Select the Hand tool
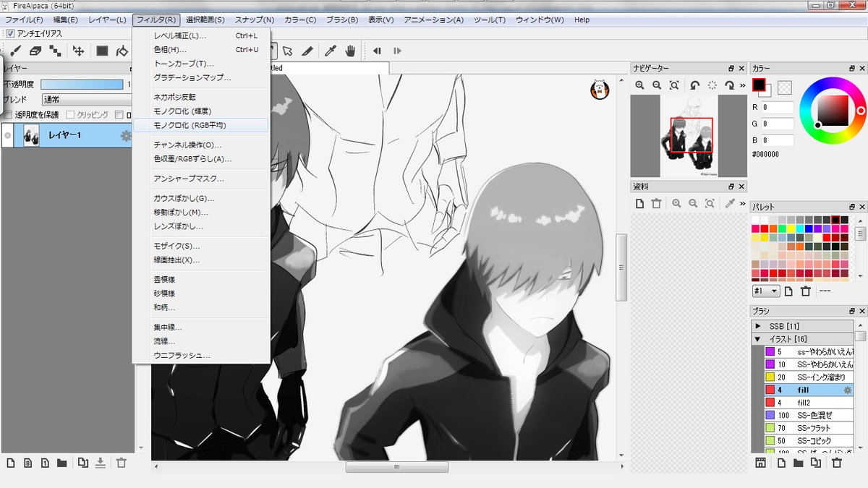The width and height of the screenshot is (868, 488). pos(350,51)
